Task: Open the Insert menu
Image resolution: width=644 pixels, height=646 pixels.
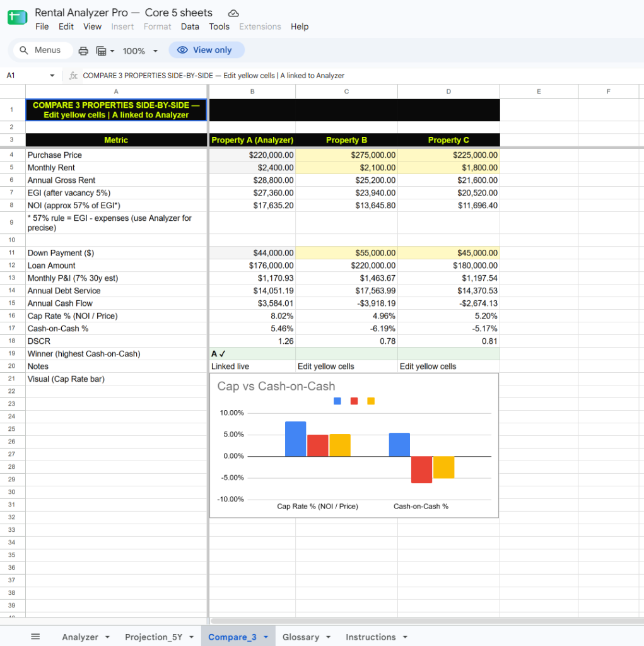Action: (122, 26)
